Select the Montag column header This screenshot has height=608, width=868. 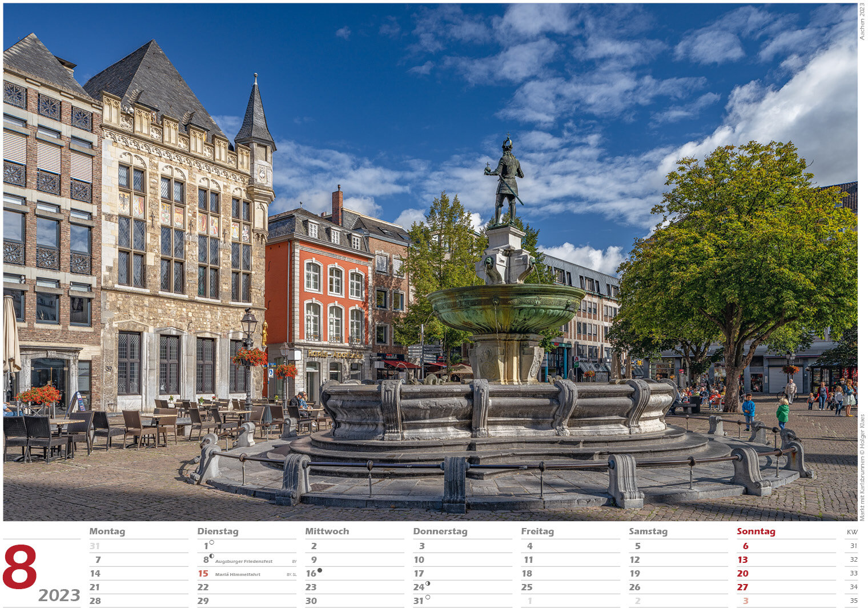[x=107, y=531]
